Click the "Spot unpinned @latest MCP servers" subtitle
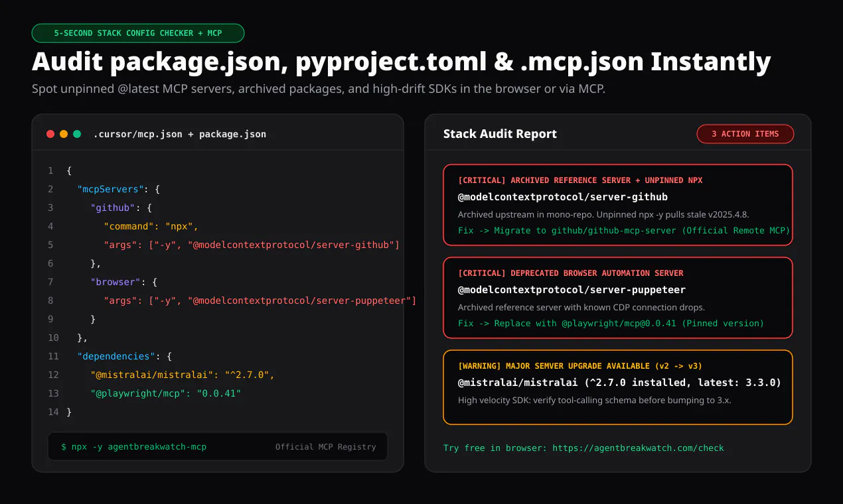Image resolution: width=843 pixels, height=504 pixels. [x=319, y=89]
